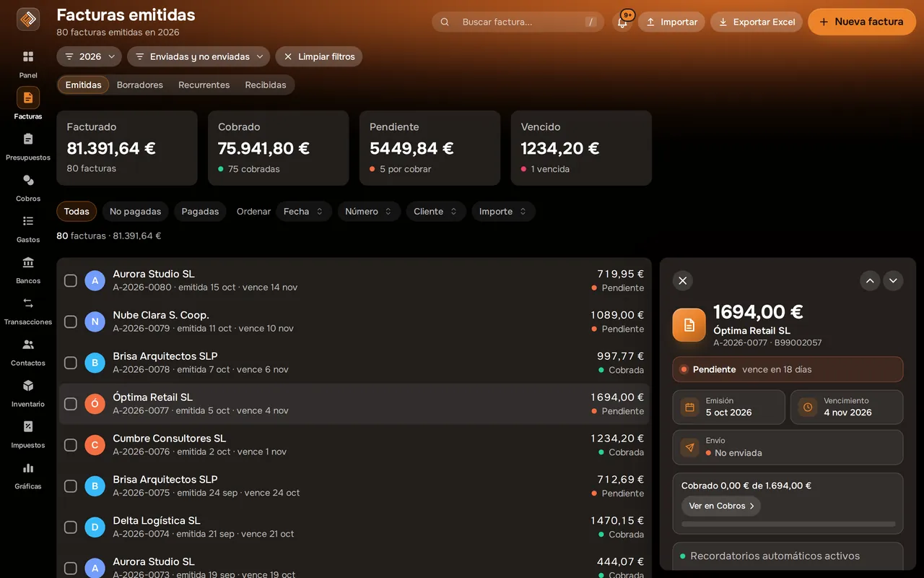Go to Cobros section icon

[28, 180]
